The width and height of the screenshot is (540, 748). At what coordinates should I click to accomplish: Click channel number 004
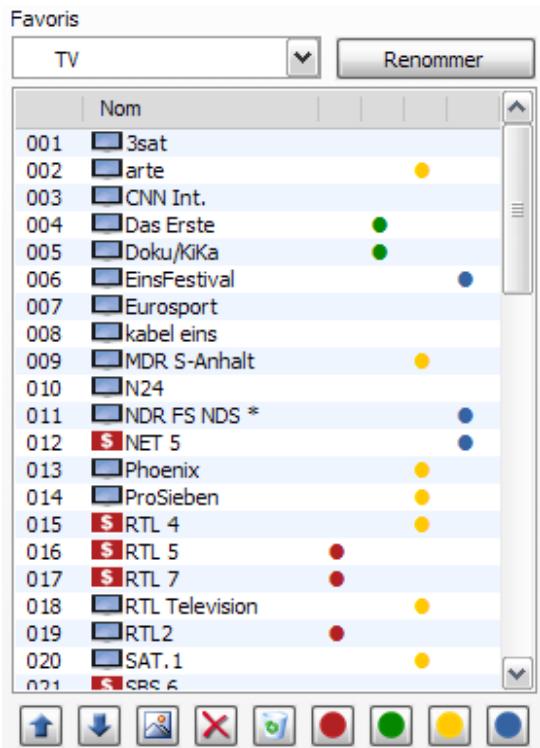(x=44, y=225)
